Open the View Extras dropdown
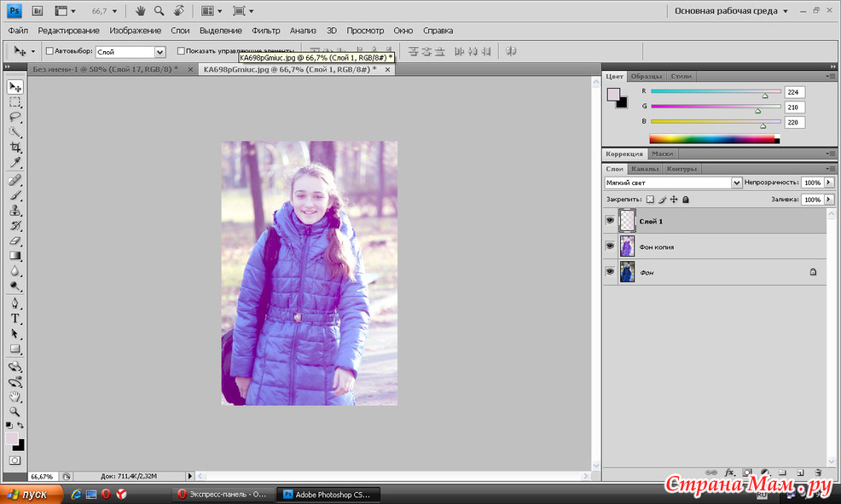 coord(65,11)
